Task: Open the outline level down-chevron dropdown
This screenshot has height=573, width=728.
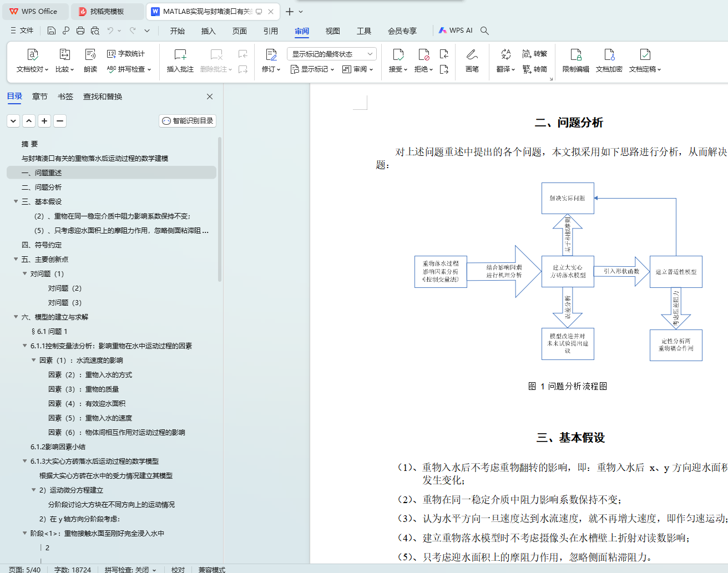Action: pos(13,120)
